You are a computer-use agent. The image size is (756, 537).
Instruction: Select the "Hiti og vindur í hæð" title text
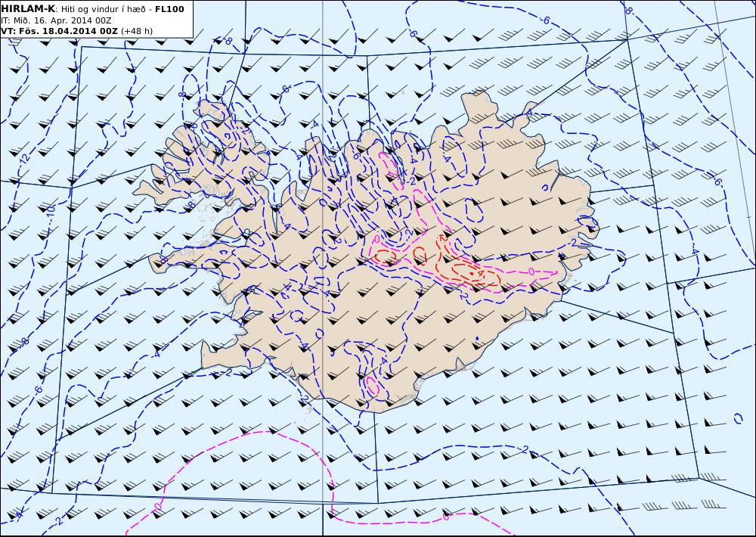pos(103,9)
